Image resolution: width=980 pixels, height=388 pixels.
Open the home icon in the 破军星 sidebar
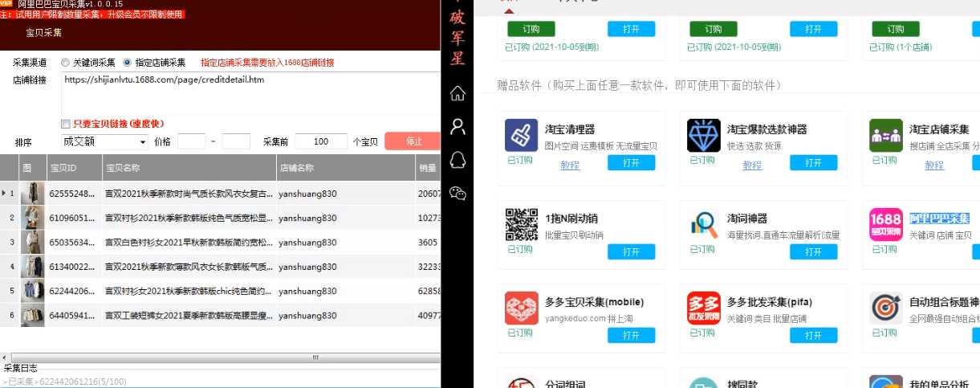(457, 93)
